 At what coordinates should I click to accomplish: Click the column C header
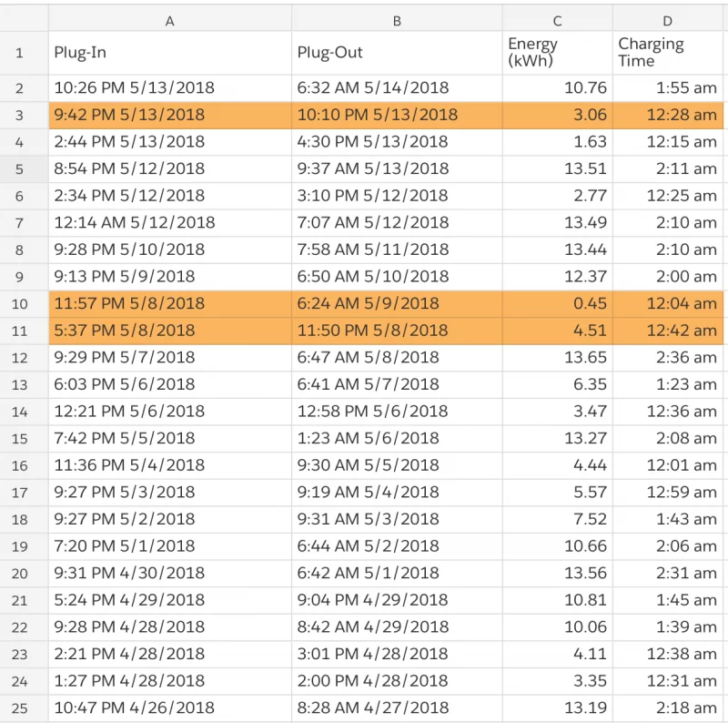pos(557,21)
